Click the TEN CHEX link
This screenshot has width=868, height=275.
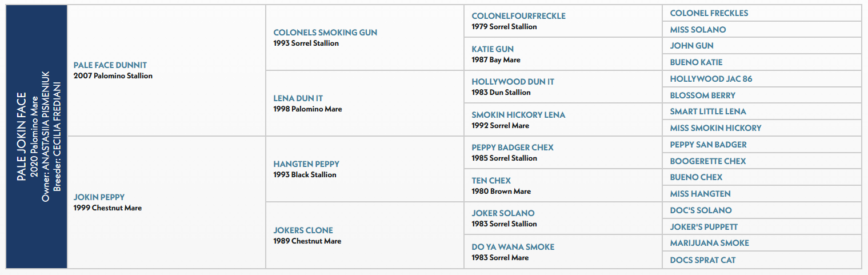click(491, 181)
